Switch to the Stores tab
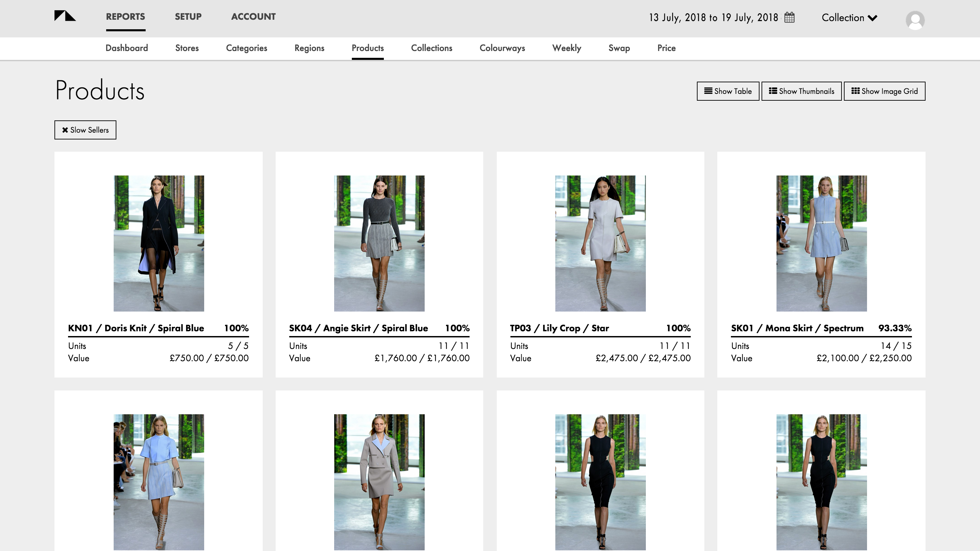The image size is (980, 551). (187, 48)
